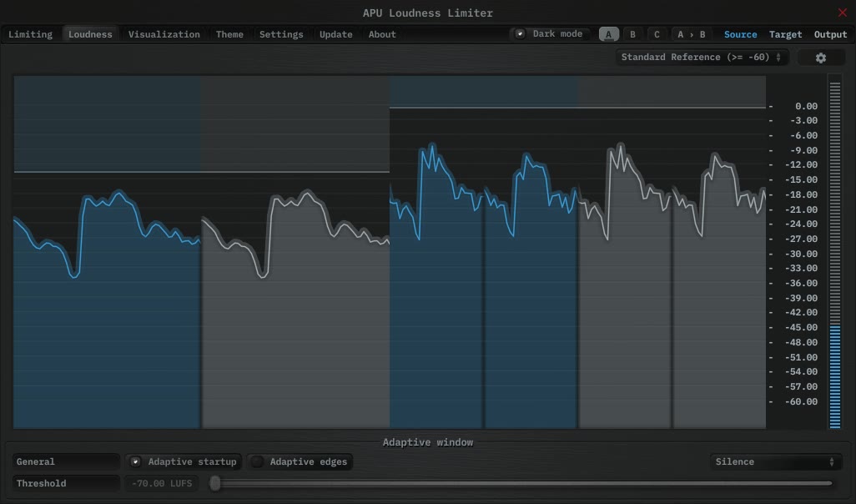
Task: Switch to the Limiting tab
Action: click(31, 34)
